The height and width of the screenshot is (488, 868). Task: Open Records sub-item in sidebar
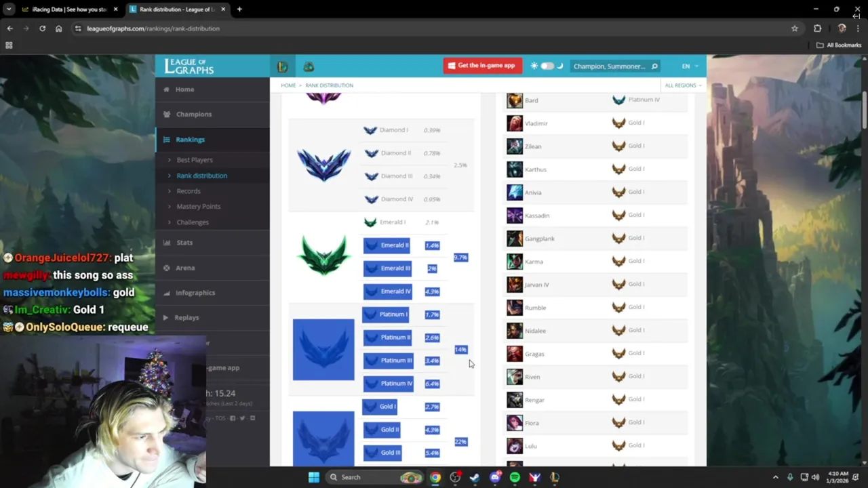coord(189,191)
